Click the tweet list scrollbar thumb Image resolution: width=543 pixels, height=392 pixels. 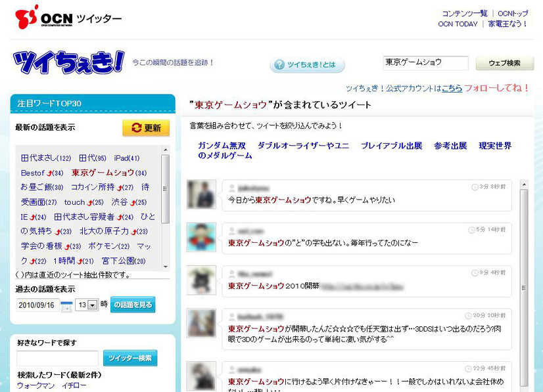524,288
